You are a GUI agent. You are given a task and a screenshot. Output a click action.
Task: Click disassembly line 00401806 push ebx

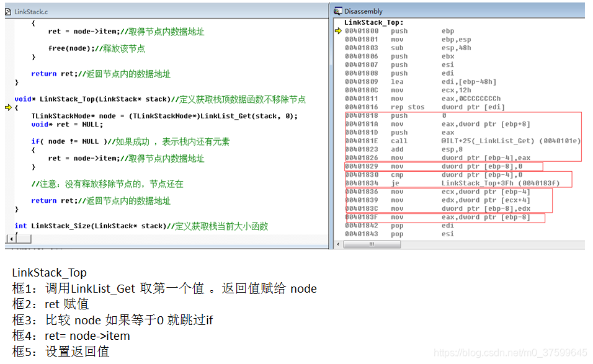[x=399, y=56]
